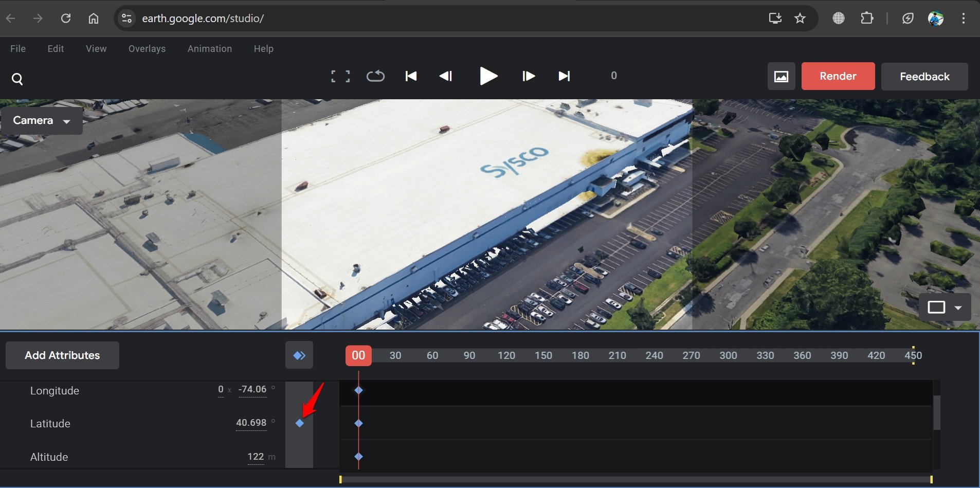Step forward one frame

528,76
